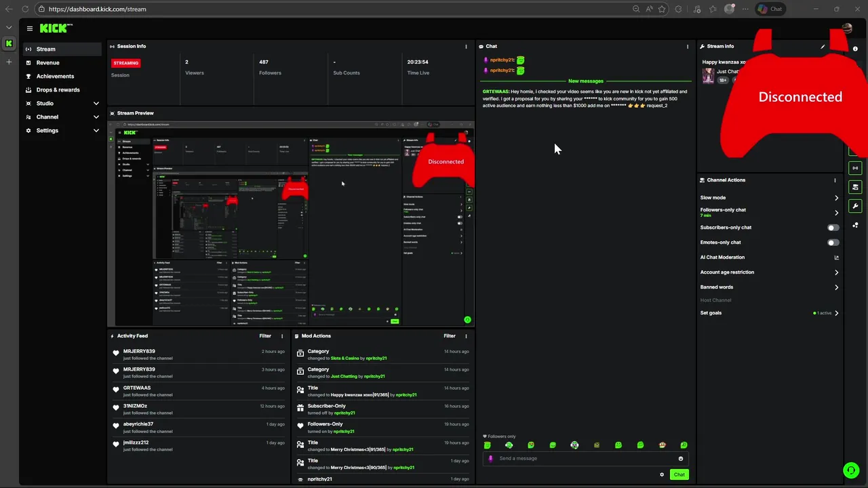Open the Activity Feed Filter

click(265, 335)
